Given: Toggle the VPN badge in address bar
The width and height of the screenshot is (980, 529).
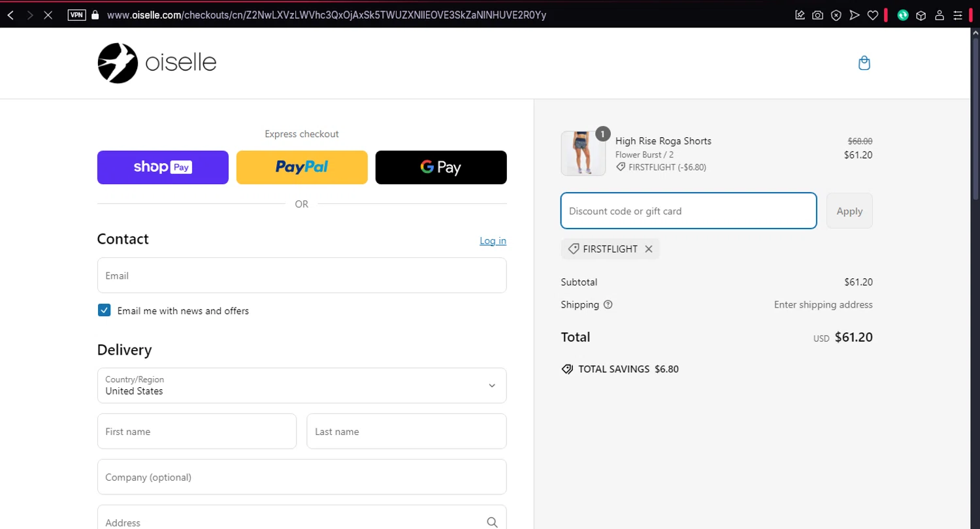Looking at the screenshot, I should coord(76,14).
